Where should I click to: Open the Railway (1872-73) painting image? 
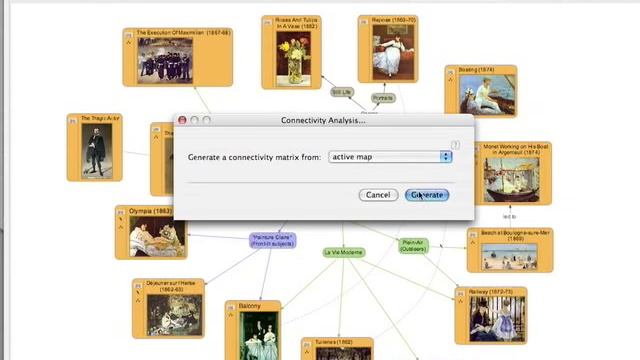[x=496, y=319]
